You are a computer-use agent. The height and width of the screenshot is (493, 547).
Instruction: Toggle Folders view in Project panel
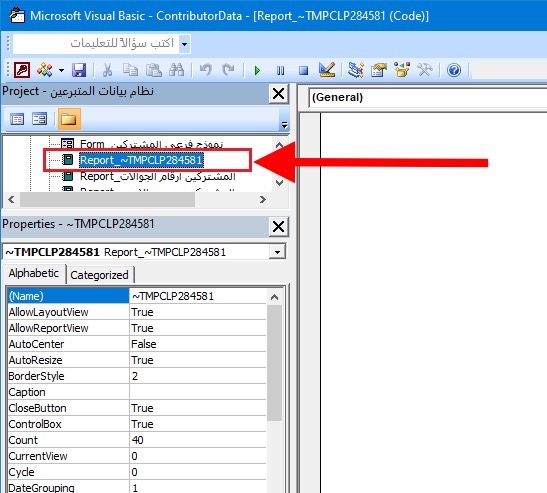pos(69,119)
